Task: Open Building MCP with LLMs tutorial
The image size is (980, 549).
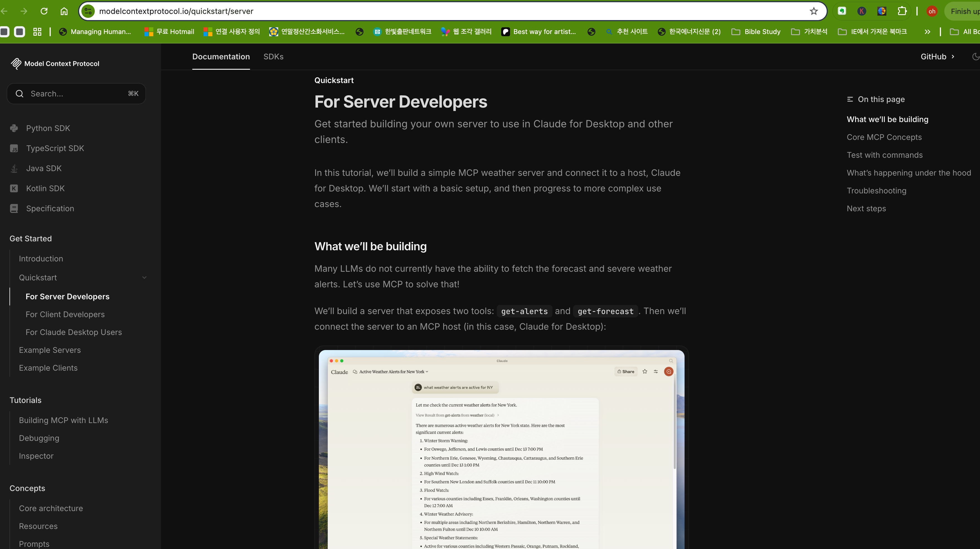Action: [64, 421]
